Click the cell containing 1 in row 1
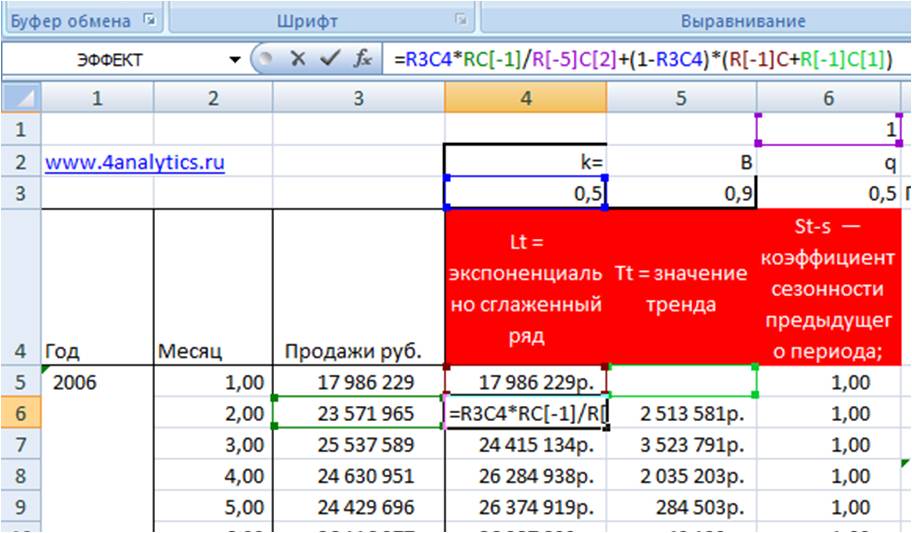This screenshot has height=533, width=912. (x=828, y=129)
